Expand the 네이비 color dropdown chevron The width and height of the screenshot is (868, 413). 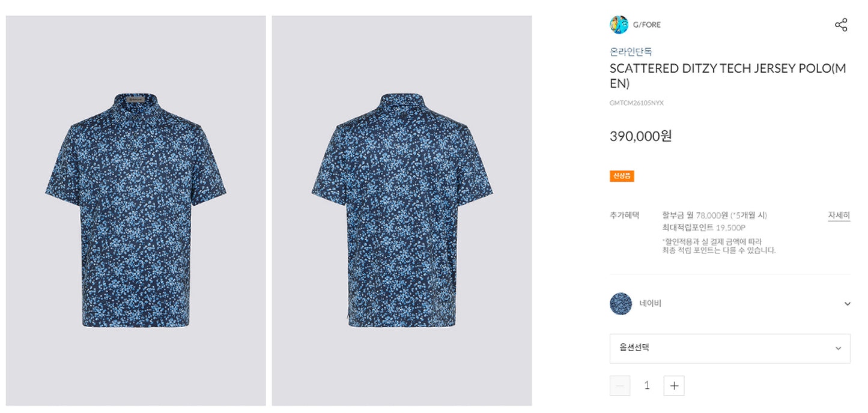click(847, 304)
